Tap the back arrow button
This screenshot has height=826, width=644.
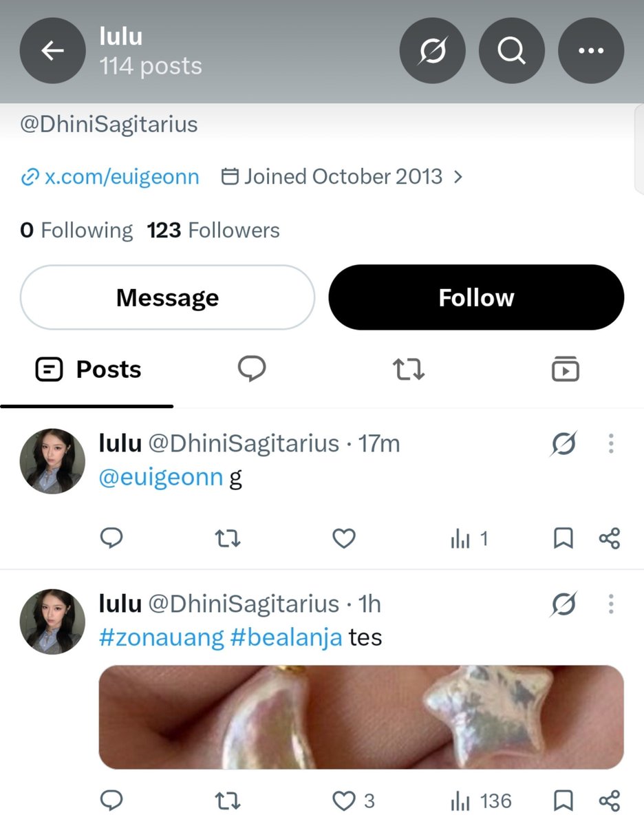(x=52, y=51)
